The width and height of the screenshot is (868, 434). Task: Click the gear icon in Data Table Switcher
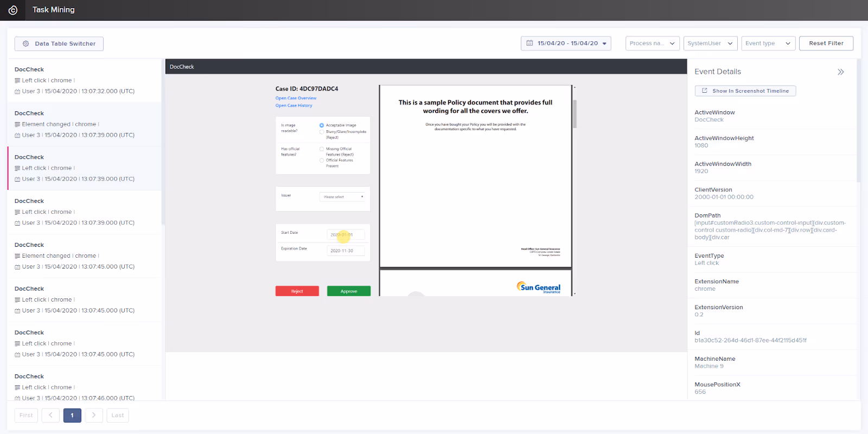pyautogui.click(x=25, y=43)
